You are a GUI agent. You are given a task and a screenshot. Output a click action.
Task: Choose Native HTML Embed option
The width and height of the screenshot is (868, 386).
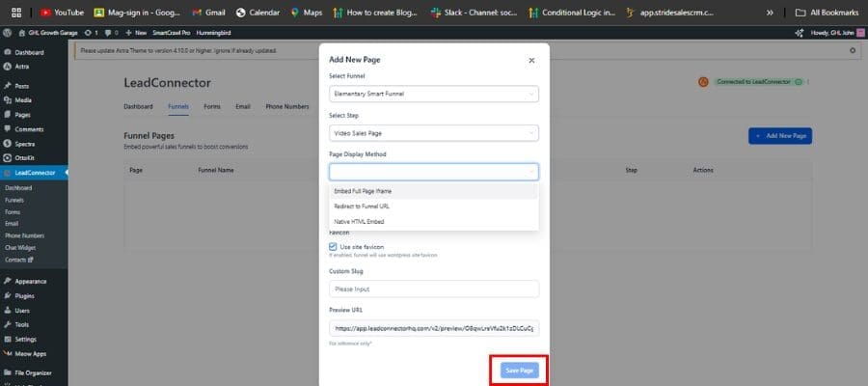(x=433, y=222)
